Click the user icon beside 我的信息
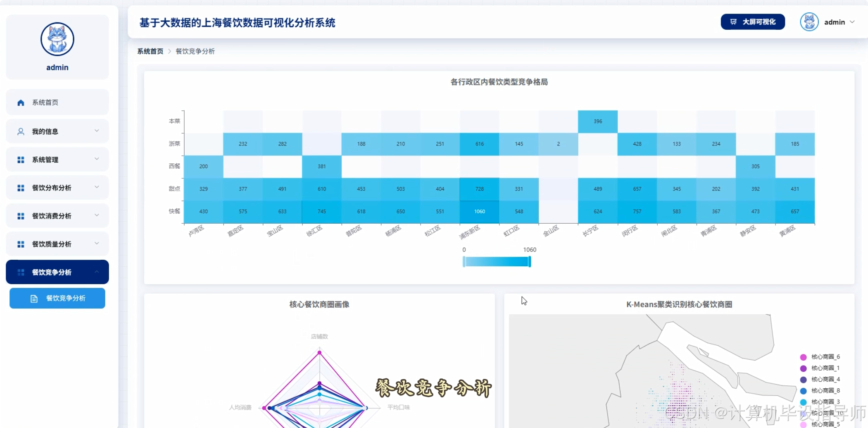This screenshot has width=868, height=428. [20, 131]
